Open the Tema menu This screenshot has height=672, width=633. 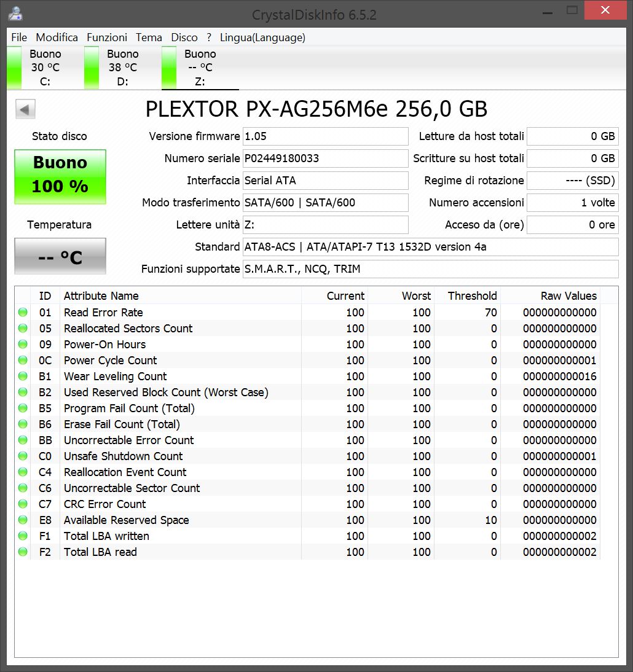[x=149, y=37]
